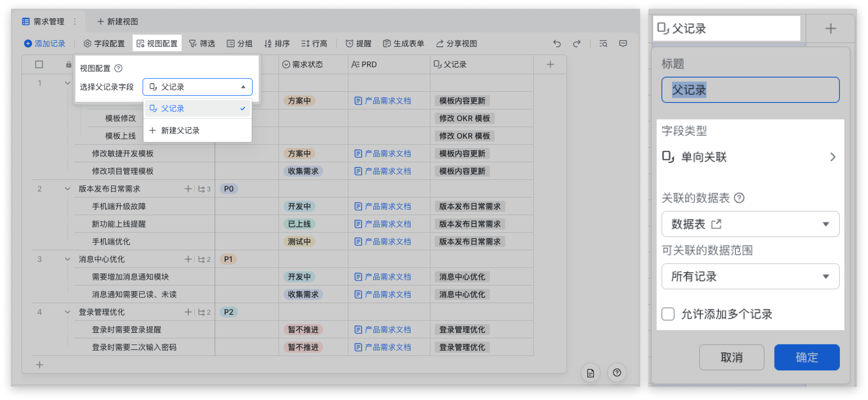868x400 pixels.
Task: Open the 分组 group tool
Action: [240, 43]
